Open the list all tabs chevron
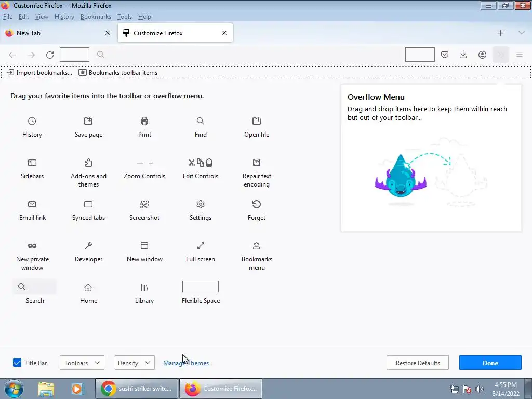Image resolution: width=532 pixels, height=399 pixels. (522, 33)
